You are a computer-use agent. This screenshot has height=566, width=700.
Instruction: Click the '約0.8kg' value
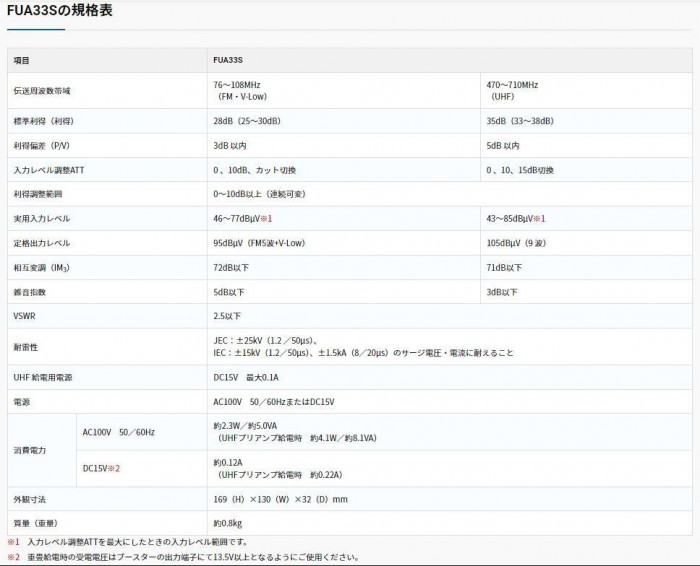[x=228, y=523]
